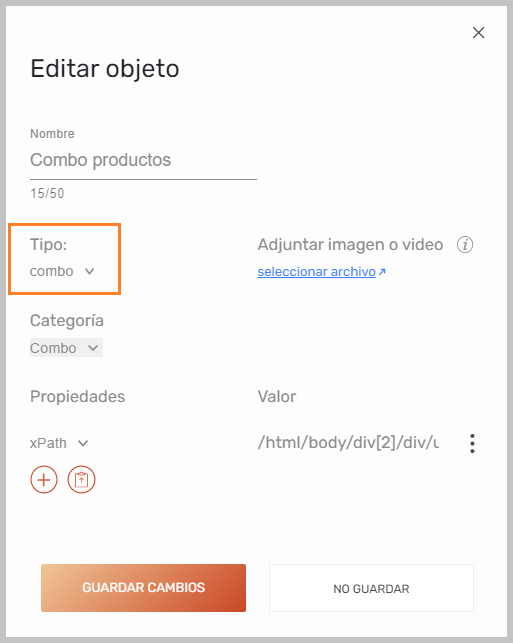Open the three-dot options menu beside xPath value
513x643 pixels.
(x=472, y=443)
